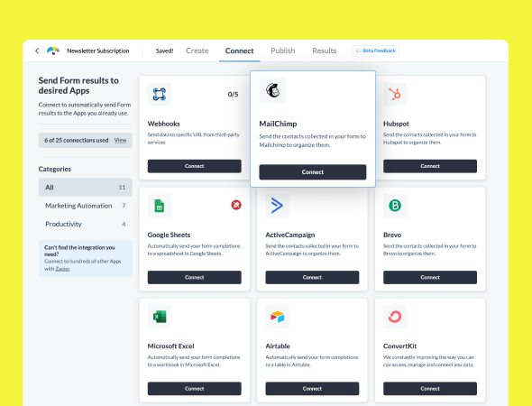Click the Webhooks 0/5 counter
The image size is (532, 406).
[234, 95]
